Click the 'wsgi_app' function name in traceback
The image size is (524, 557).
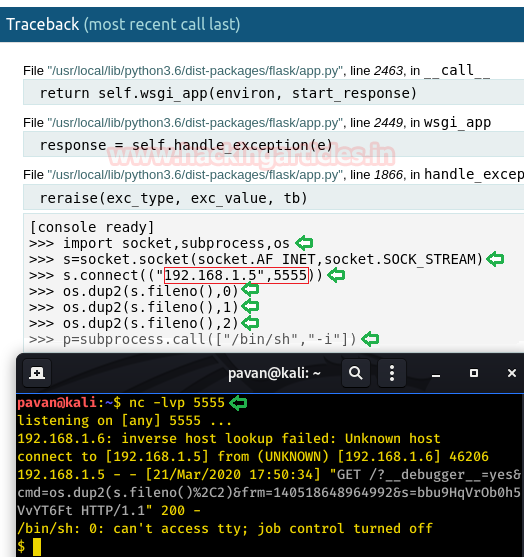coord(458,123)
